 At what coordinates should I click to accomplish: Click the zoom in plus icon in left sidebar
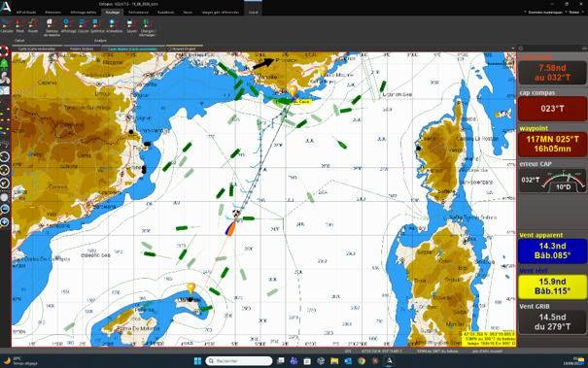click(x=5, y=222)
